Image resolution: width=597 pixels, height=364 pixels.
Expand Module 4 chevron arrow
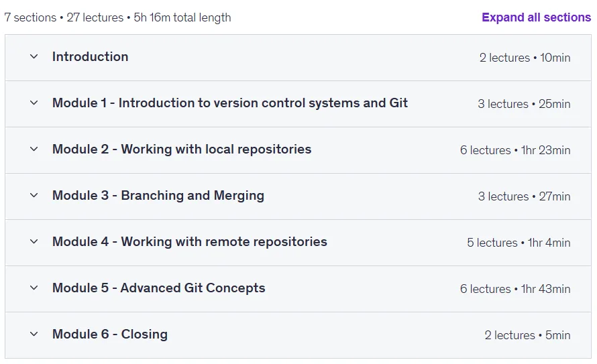(34, 241)
